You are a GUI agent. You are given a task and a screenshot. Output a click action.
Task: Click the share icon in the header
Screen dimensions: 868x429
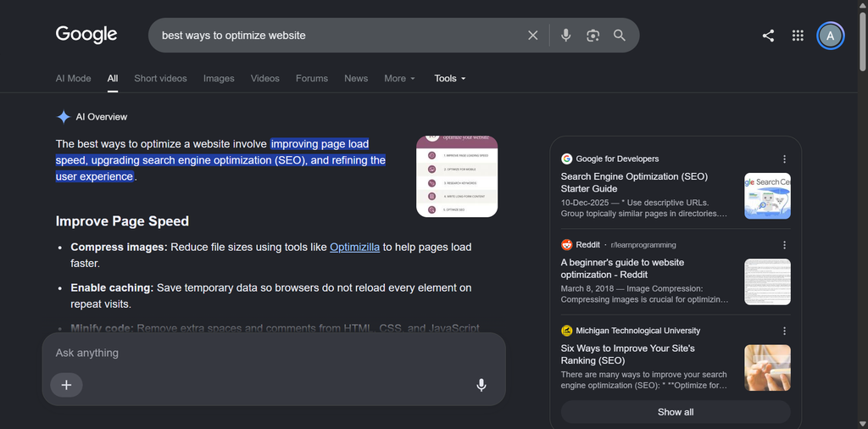click(x=768, y=36)
